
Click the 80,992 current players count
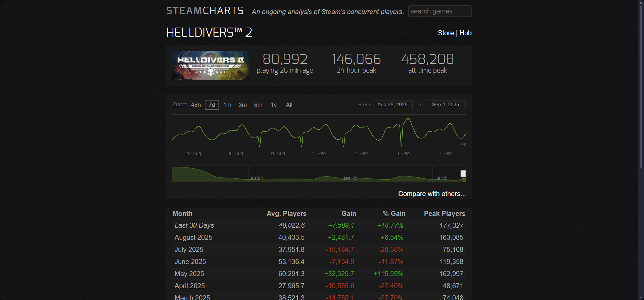coord(285,59)
